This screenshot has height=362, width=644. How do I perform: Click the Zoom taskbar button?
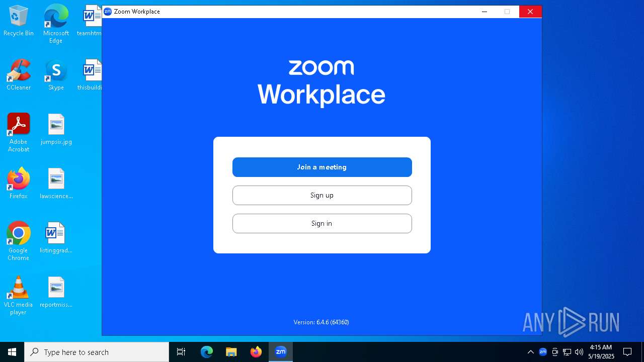(x=281, y=352)
